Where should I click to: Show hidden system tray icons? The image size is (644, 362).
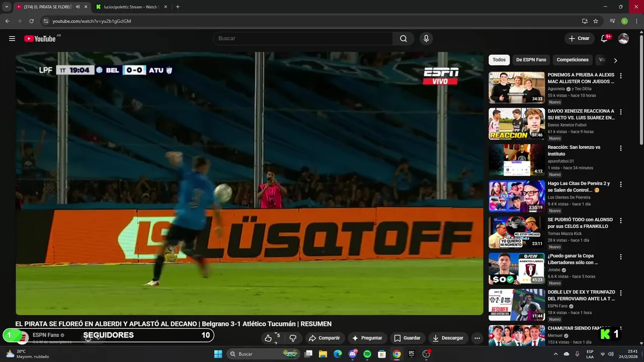click(x=555, y=354)
